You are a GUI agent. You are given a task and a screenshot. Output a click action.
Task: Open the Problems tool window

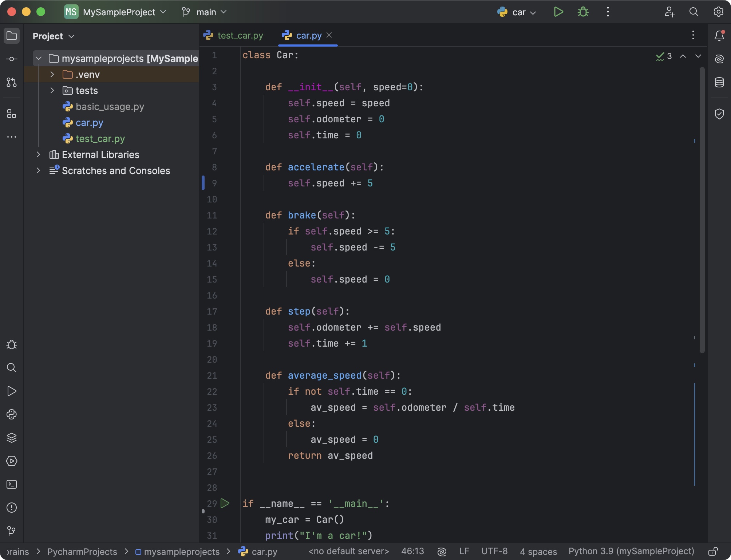(x=11, y=508)
